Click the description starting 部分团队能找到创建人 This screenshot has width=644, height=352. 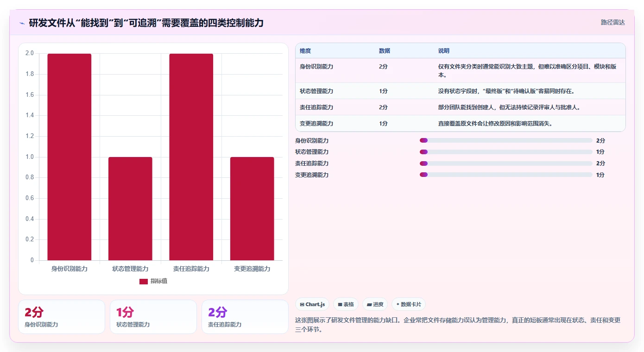[x=509, y=107]
